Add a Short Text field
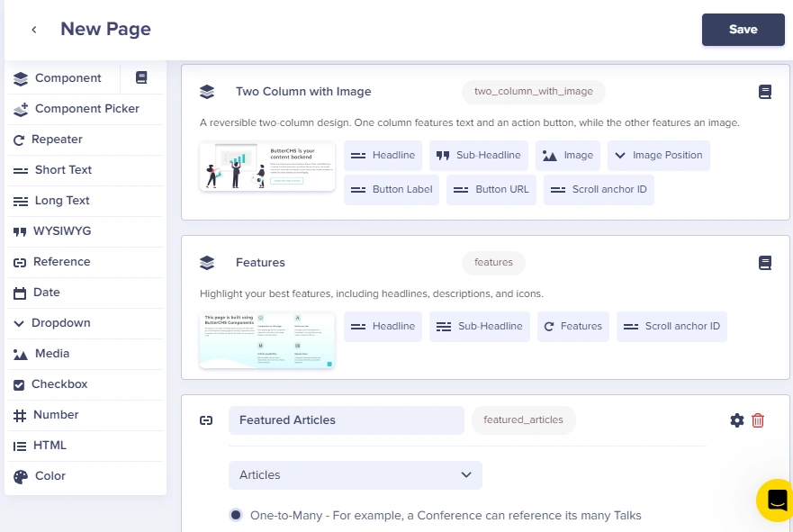The height and width of the screenshot is (532, 793). coord(86,170)
